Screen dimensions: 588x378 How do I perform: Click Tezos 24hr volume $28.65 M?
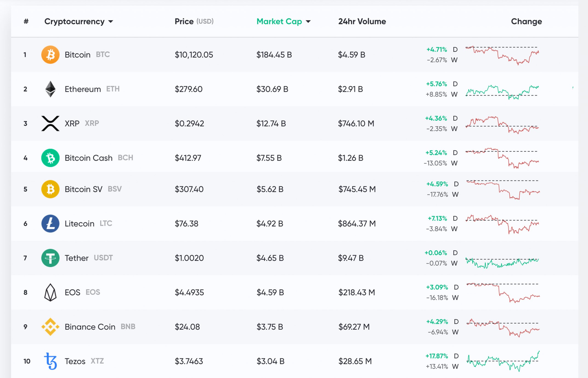355,361
